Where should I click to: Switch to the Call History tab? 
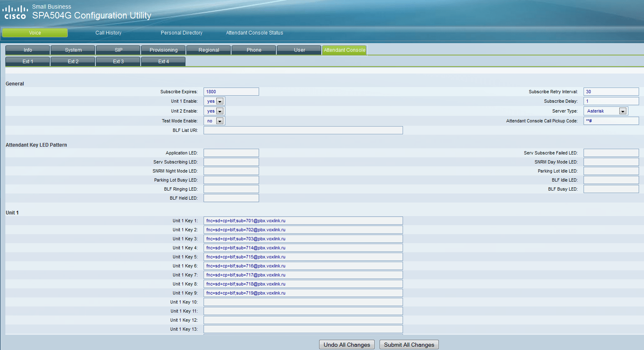[x=109, y=33]
